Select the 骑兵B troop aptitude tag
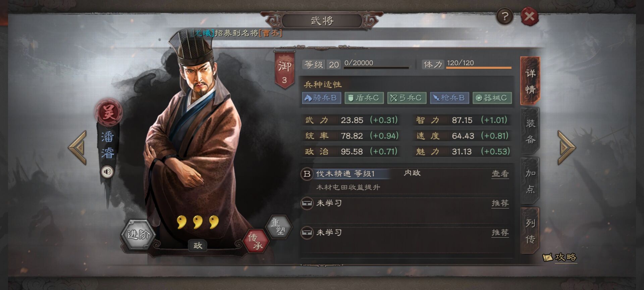The image size is (644, 290). point(321,98)
